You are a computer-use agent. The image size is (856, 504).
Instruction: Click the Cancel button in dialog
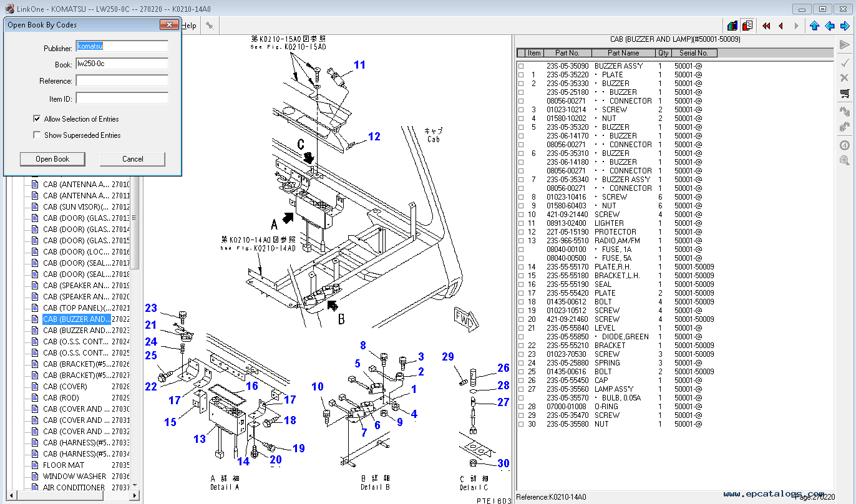tap(132, 159)
